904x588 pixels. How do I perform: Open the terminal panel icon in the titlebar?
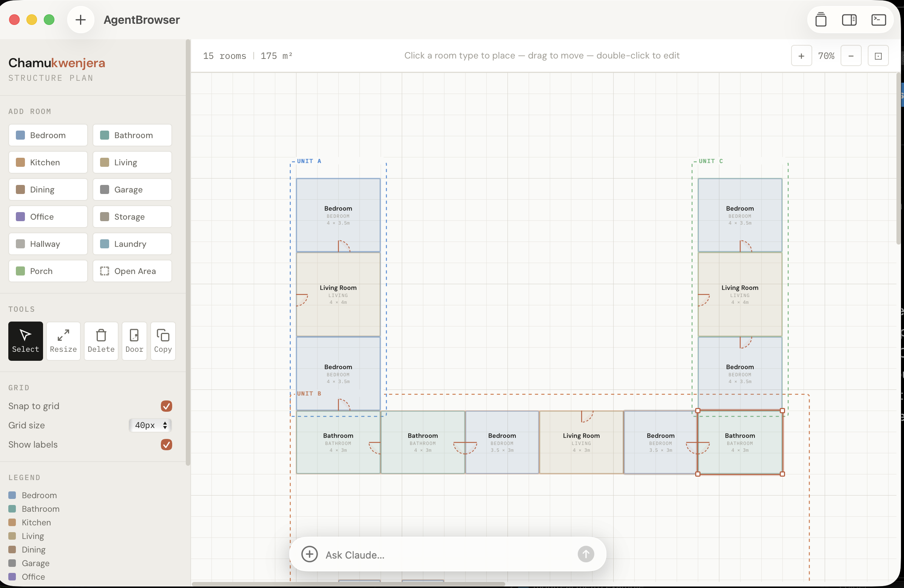click(879, 19)
